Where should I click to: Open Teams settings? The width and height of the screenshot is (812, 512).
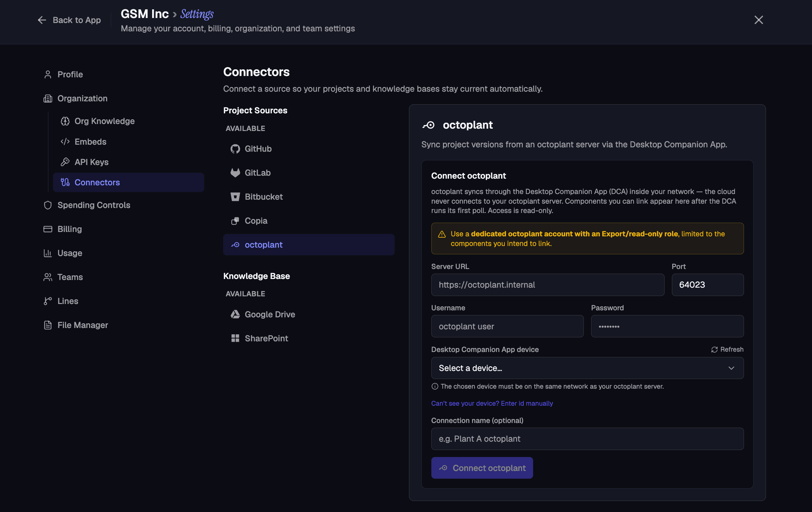click(70, 277)
